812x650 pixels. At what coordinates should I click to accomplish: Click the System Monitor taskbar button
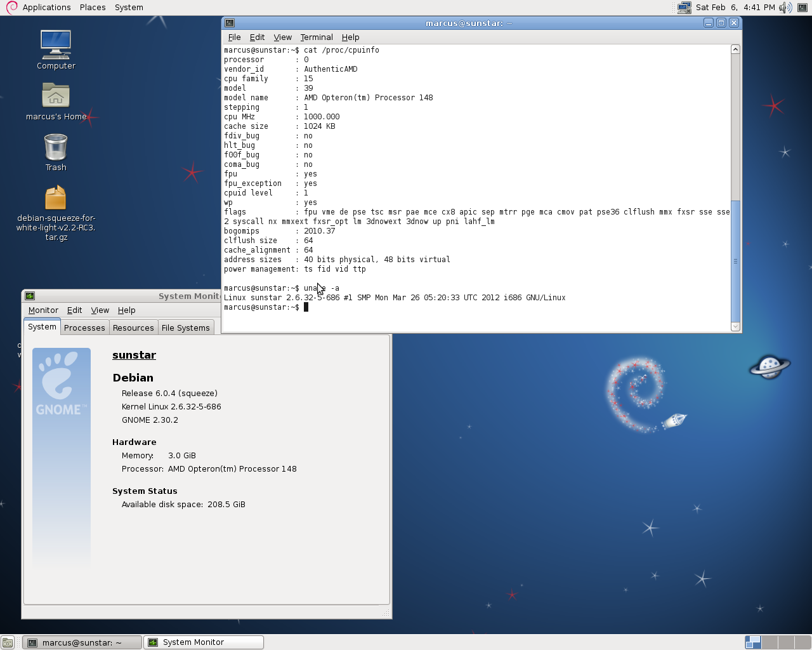(204, 642)
